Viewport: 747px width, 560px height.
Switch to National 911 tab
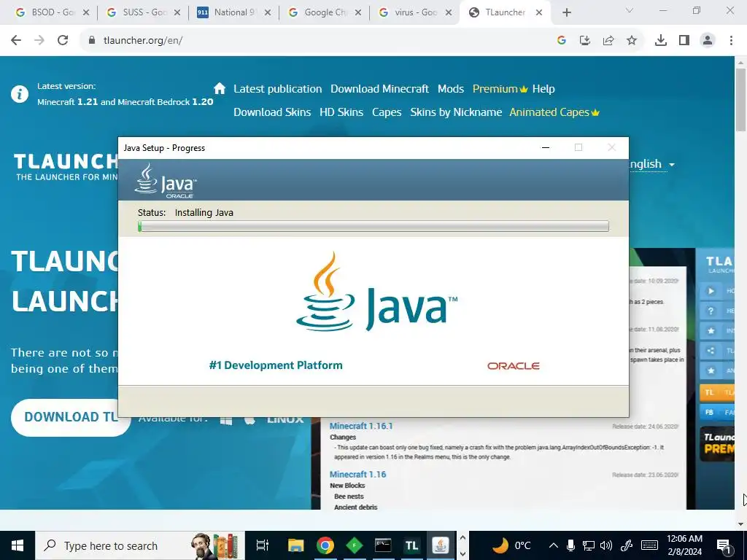tap(233, 13)
